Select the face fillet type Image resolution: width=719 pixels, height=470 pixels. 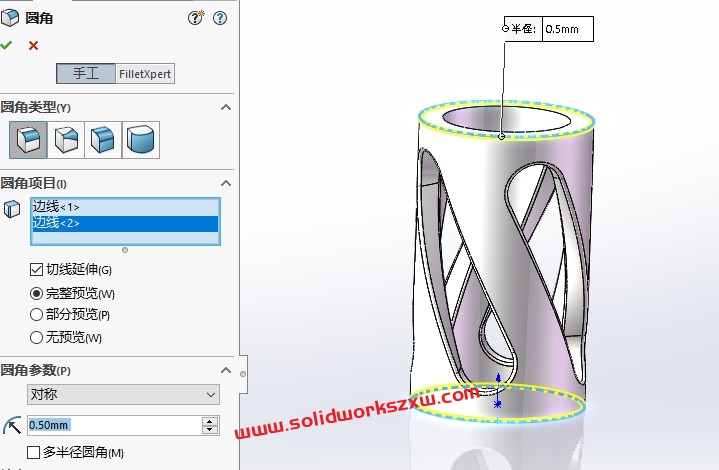click(x=103, y=140)
